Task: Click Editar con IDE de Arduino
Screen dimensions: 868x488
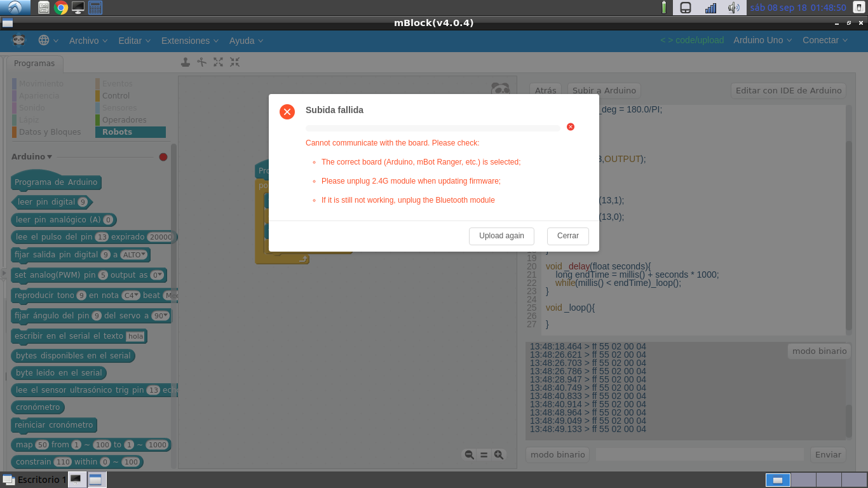Action: click(789, 90)
